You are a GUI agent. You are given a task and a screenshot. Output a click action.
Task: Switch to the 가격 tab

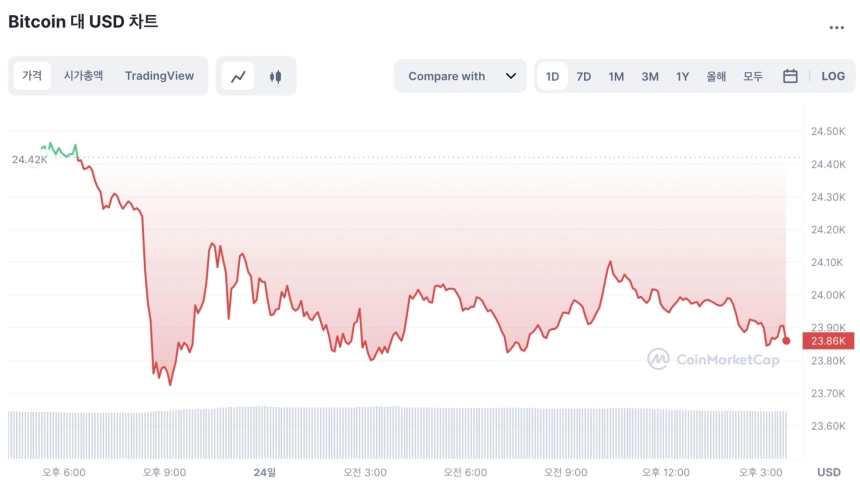[x=32, y=76]
